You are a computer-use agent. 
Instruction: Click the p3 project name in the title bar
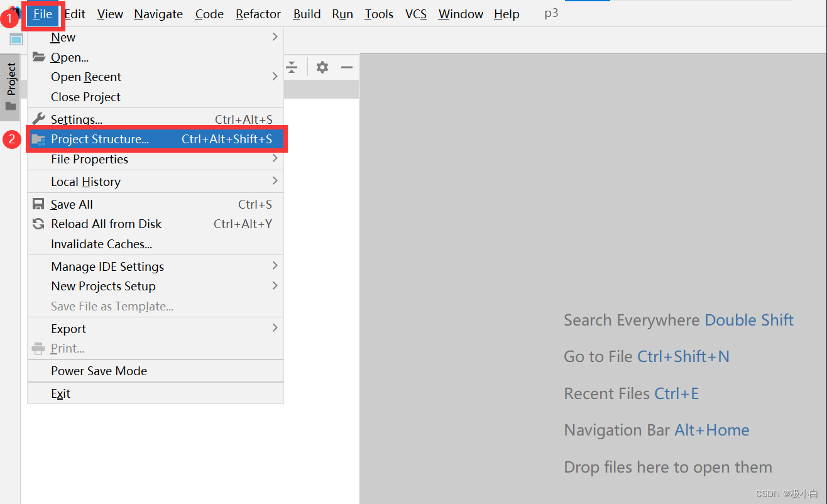click(551, 13)
